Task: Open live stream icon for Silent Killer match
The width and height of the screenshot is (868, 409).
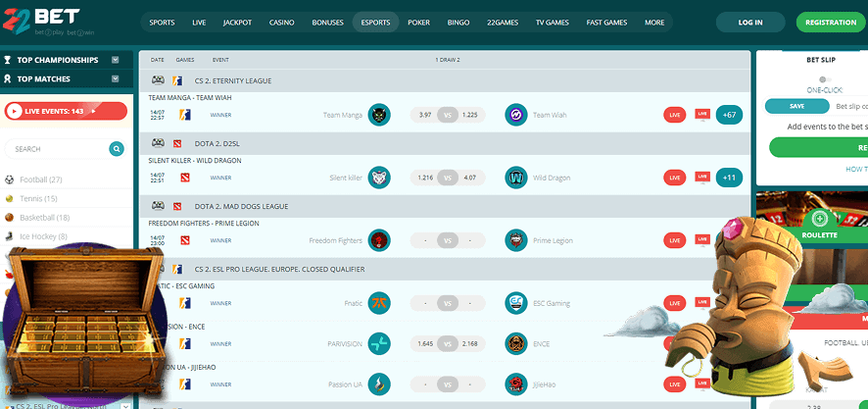Action: point(702,178)
